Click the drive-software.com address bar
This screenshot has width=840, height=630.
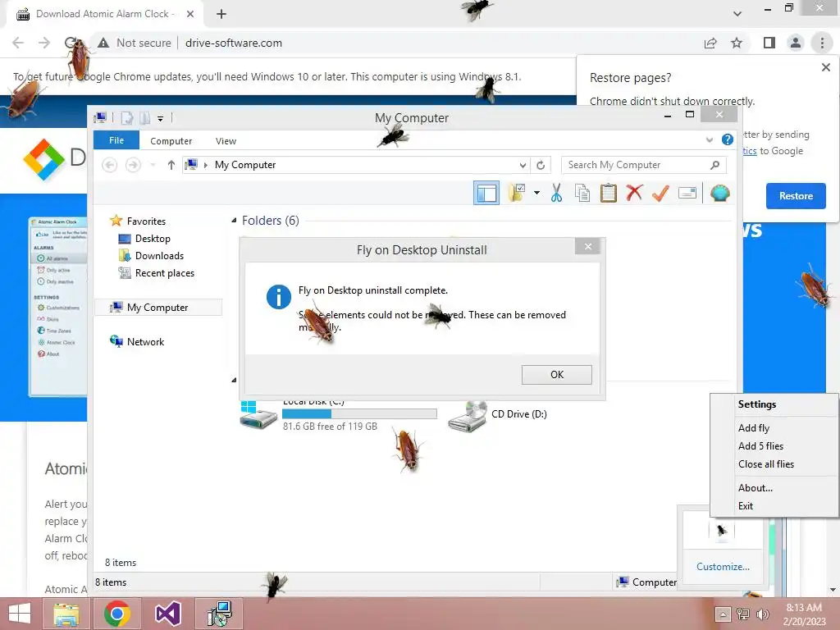[x=234, y=43]
